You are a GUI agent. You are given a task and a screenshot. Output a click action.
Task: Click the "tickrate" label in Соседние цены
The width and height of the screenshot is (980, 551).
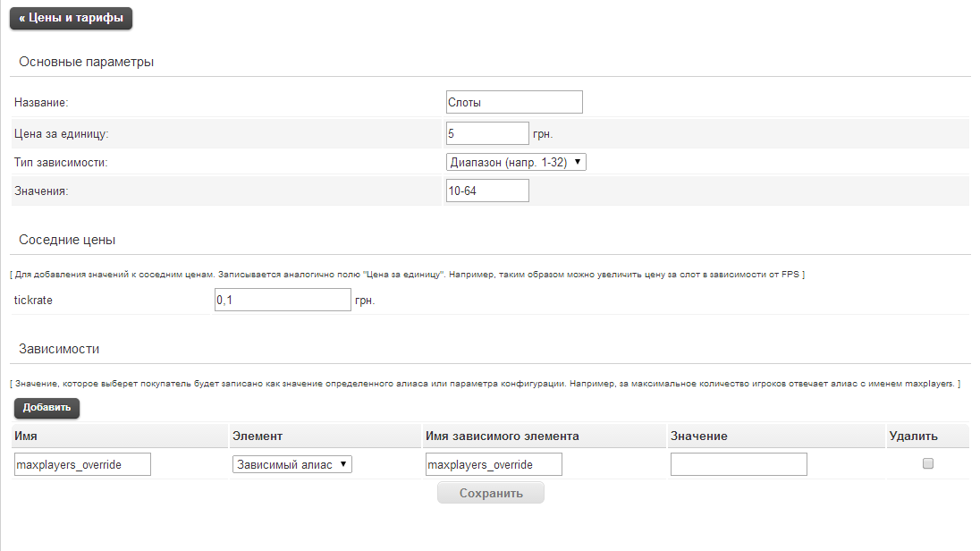(34, 301)
